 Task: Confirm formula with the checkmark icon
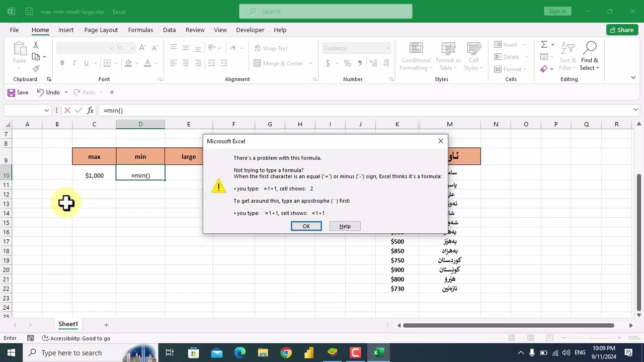pos(78,111)
